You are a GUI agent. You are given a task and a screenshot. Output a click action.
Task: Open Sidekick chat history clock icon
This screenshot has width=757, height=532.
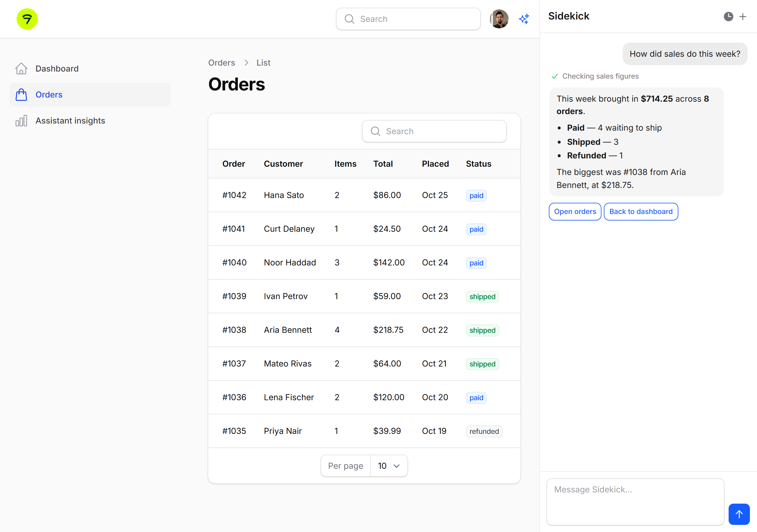pos(728,17)
